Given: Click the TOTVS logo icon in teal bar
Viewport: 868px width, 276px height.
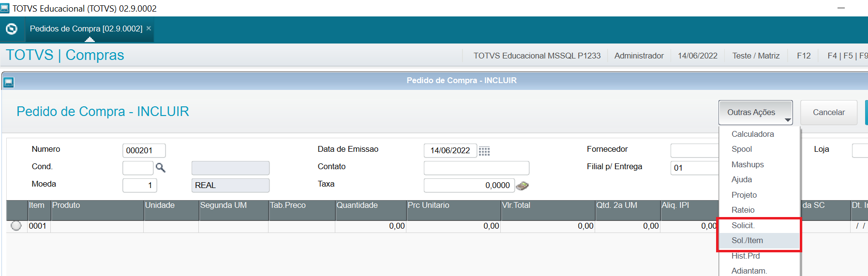Looking at the screenshot, I should tap(12, 29).
